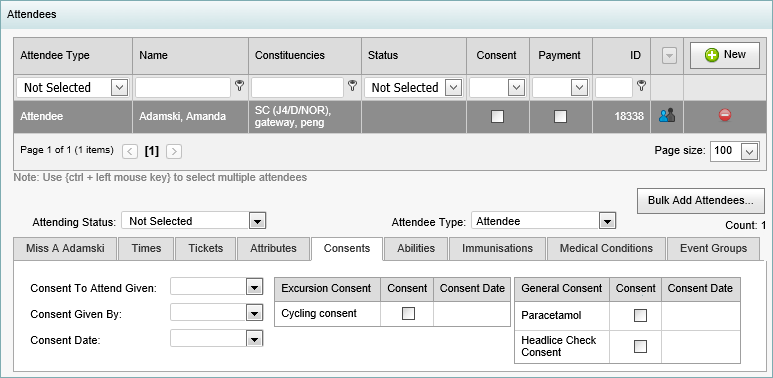Click the Paracetamol row label
Image resolution: width=773 pixels, height=378 pixels.
[551, 315]
